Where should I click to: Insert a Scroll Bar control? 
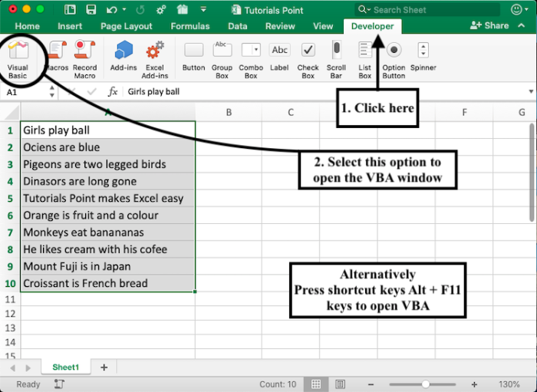pos(336,59)
